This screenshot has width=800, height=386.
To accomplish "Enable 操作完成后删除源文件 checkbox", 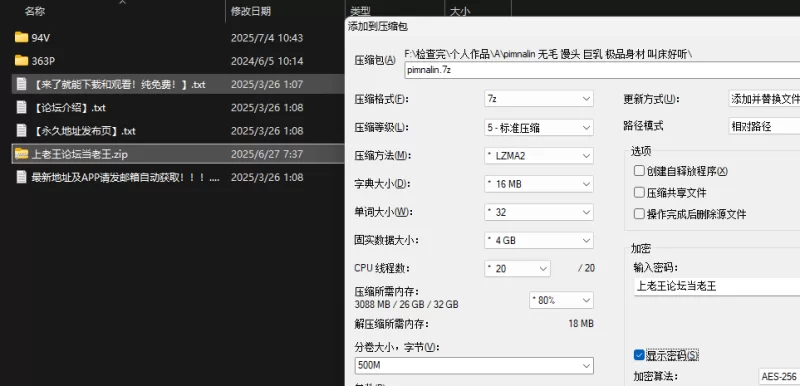I will (639, 214).
